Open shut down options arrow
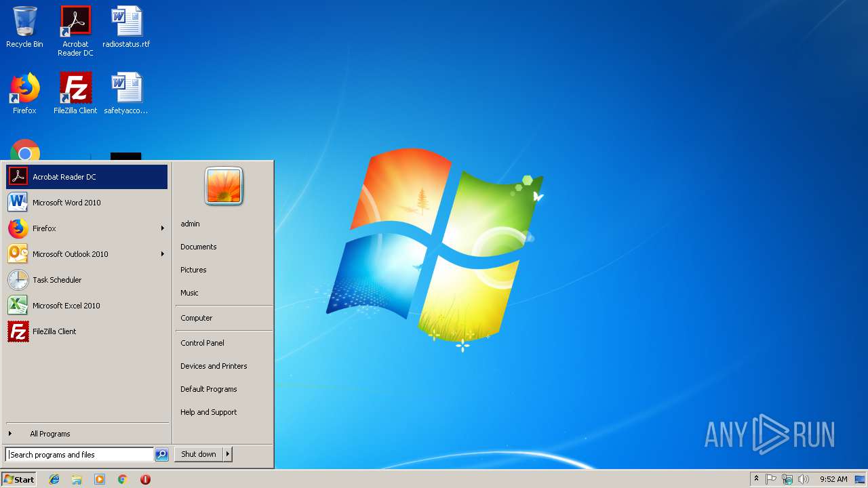 [x=228, y=454]
